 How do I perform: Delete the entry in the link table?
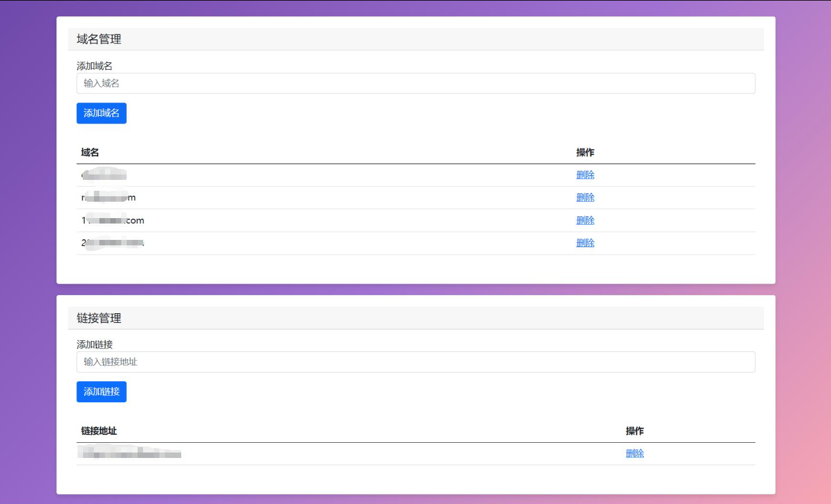click(x=635, y=454)
